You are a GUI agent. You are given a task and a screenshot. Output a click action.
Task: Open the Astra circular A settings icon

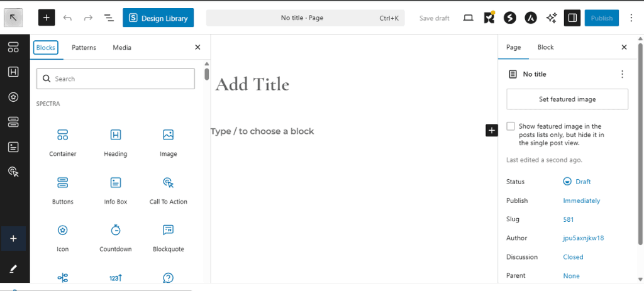531,18
